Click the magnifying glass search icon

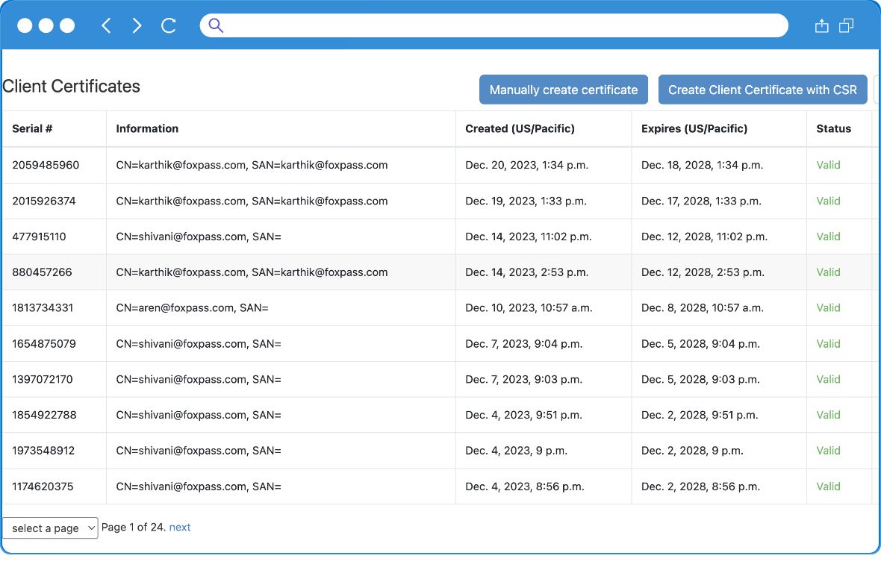[x=214, y=25]
